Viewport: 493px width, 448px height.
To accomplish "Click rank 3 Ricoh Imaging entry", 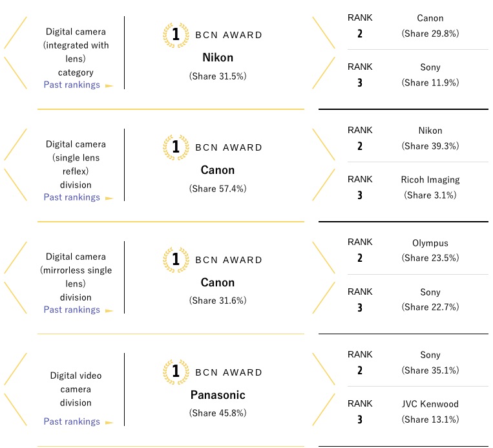I will [418, 187].
